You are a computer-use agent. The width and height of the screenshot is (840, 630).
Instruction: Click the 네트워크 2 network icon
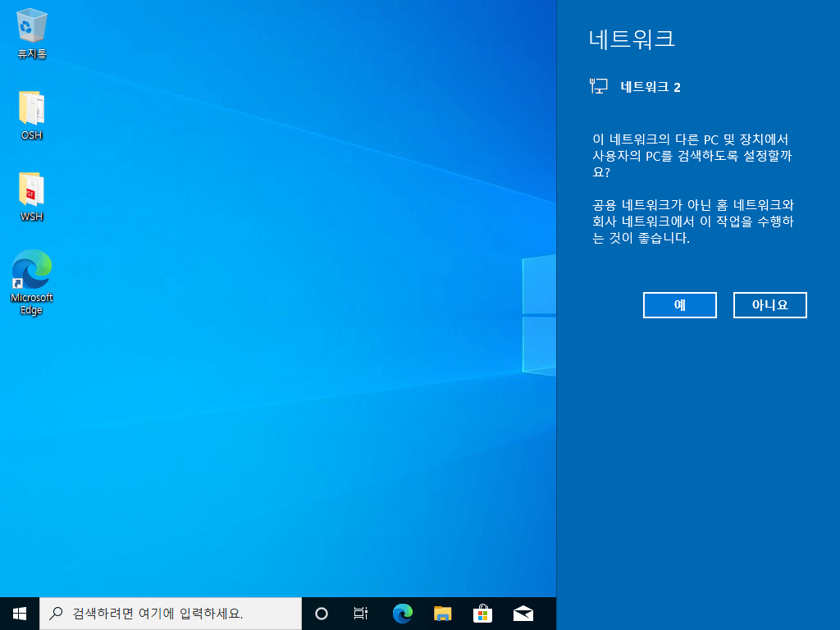(x=598, y=86)
